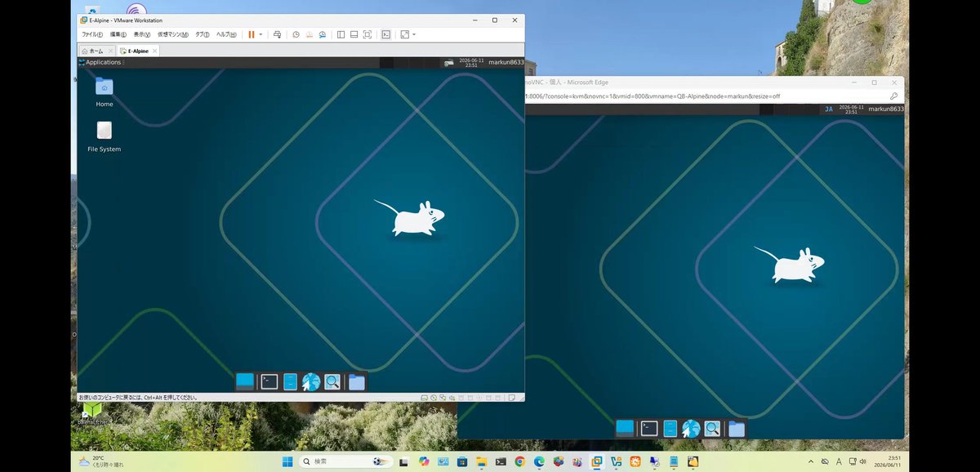This screenshot has width=980, height=472.
Task: Launch Terminal from QB-Alpine dock
Action: [649, 428]
